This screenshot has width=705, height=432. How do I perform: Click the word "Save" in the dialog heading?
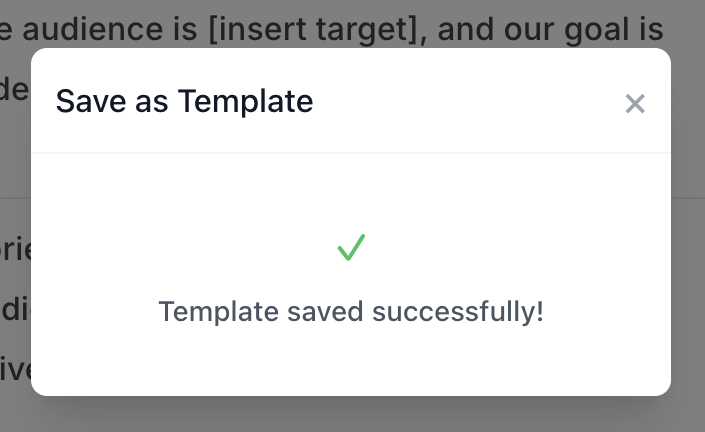83,101
